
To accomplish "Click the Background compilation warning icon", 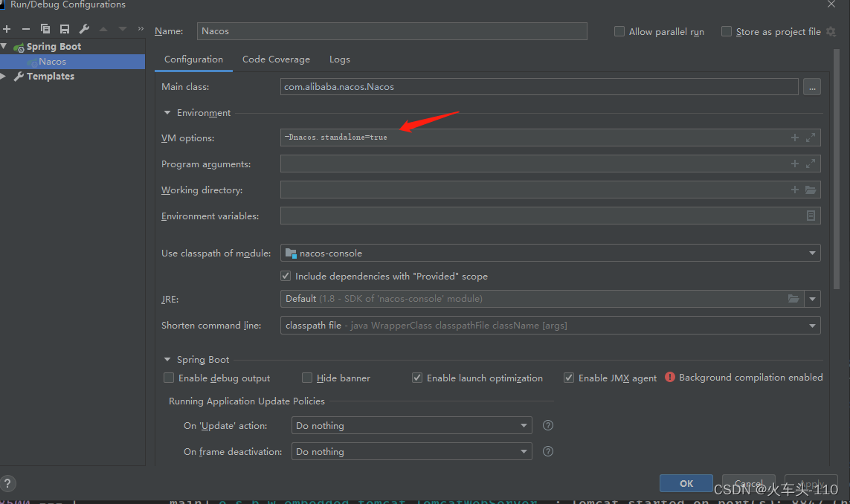I will 670,377.
